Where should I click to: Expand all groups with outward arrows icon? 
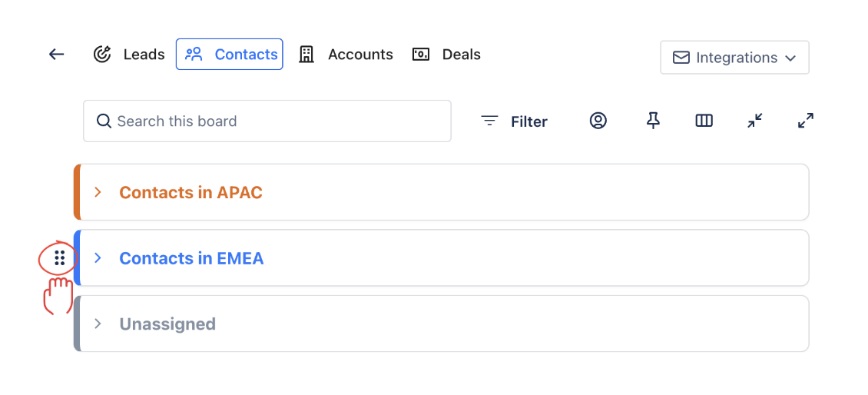tap(806, 121)
